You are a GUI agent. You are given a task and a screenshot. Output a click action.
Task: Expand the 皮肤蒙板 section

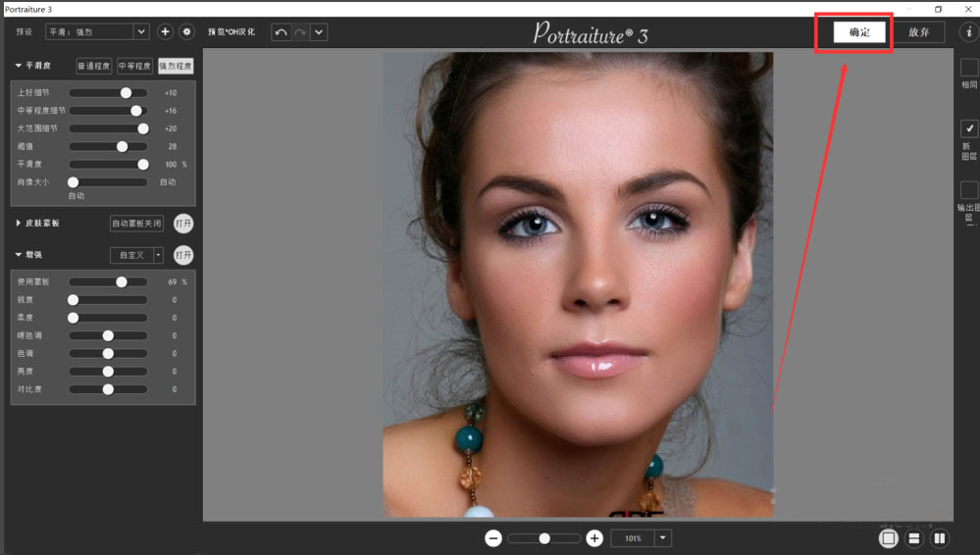(19, 224)
